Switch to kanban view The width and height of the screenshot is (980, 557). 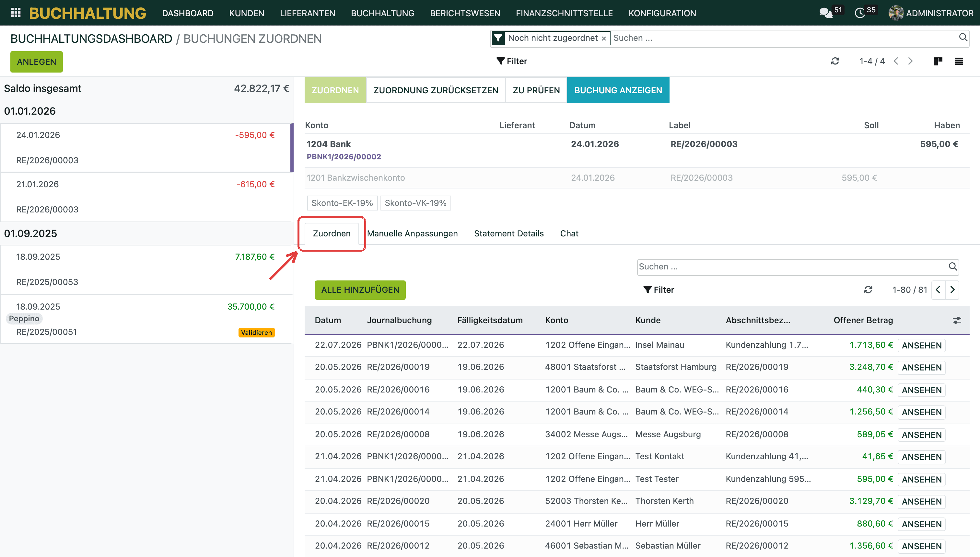point(938,61)
